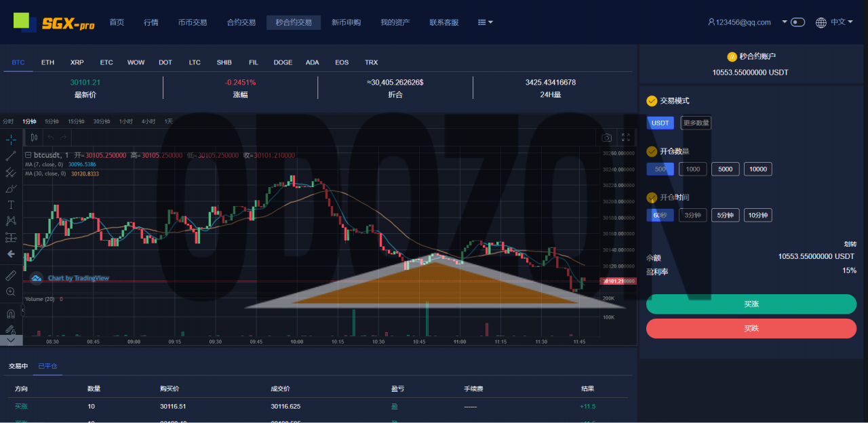868x423 pixels.
Task: Click the price scale axis on chart
Action: (x=618, y=242)
